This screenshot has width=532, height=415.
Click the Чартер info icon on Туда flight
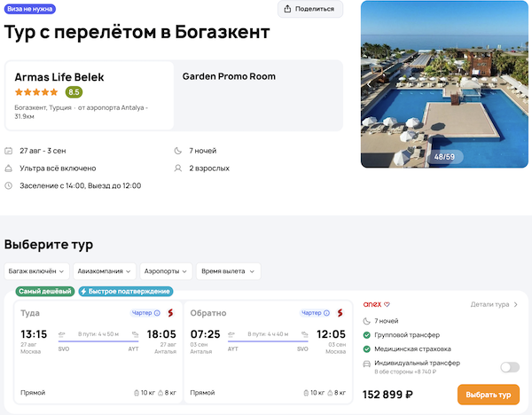point(157,313)
